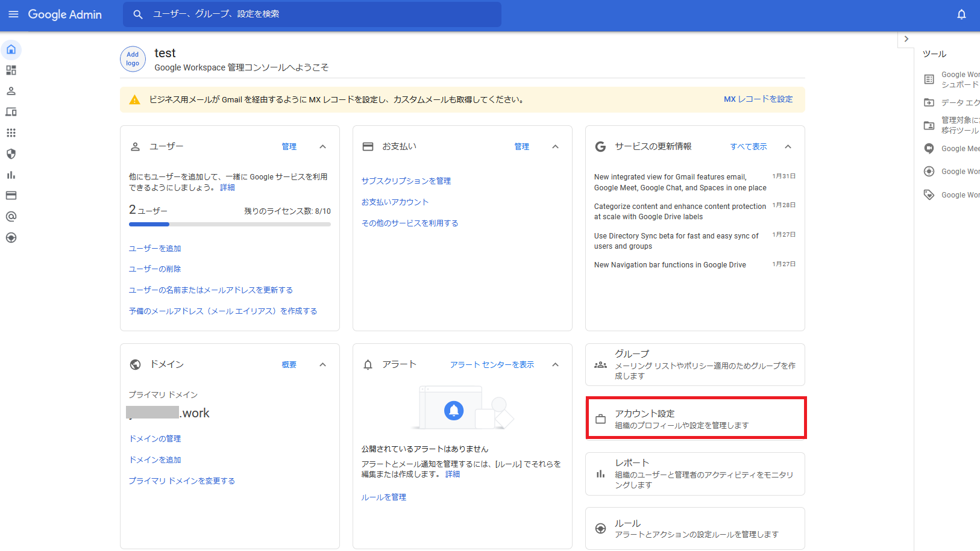Click ユーザーの名前またはメールアドレスを更新する link
This screenshot has width=980, height=551.
pyautogui.click(x=211, y=290)
